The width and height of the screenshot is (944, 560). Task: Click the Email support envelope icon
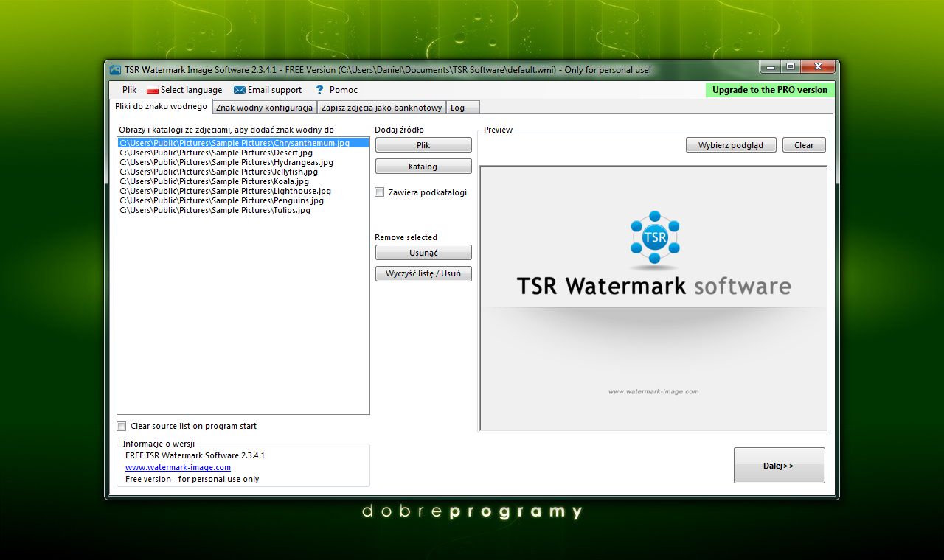point(238,89)
